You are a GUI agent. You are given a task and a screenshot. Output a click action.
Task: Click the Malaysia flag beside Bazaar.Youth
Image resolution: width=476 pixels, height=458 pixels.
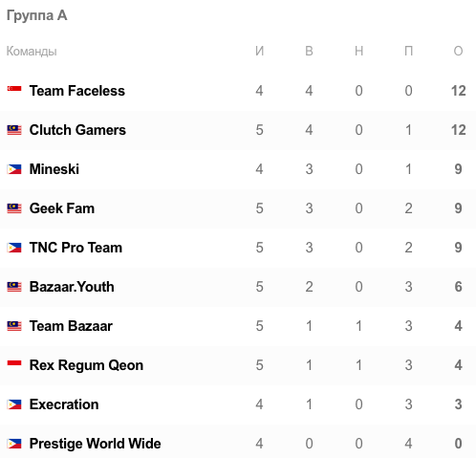tap(14, 287)
